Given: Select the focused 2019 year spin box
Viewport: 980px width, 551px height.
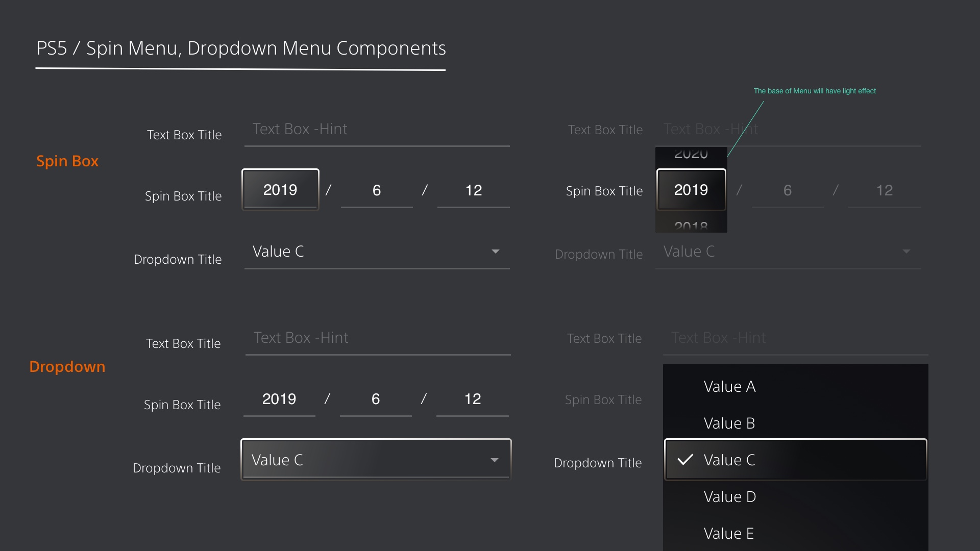Looking at the screenshot, I should (x=280, y=190).
